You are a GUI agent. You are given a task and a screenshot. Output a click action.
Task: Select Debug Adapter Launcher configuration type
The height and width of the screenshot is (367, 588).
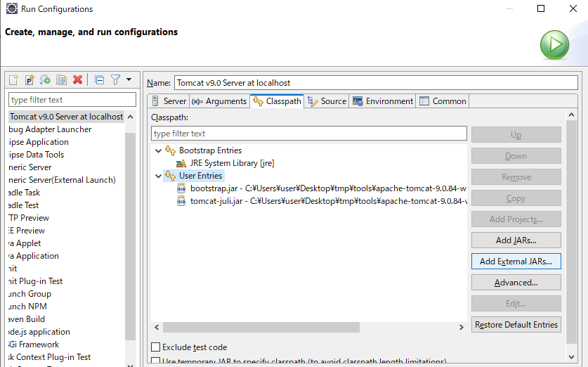(50, 129)
